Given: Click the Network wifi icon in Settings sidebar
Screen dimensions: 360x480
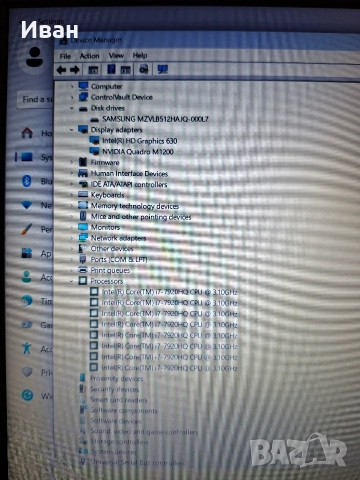Looking at the screenshot, I should tap(27, 205).
